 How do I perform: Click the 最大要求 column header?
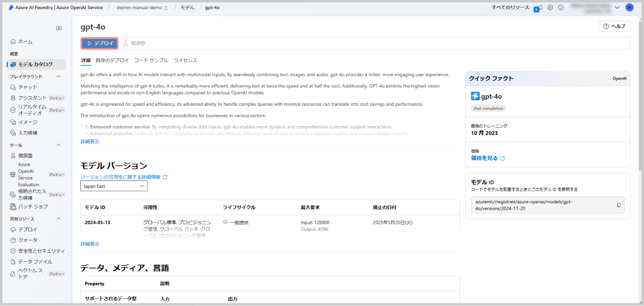[310, 207]
